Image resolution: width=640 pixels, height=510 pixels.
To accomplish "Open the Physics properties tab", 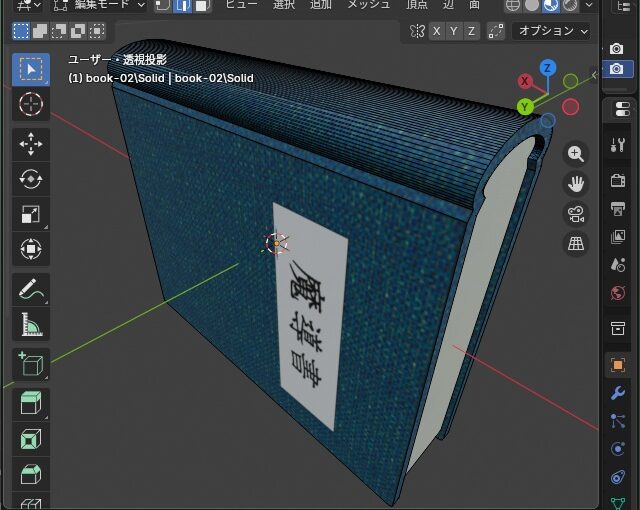I will pyautogui.click(x=618, y=449).
